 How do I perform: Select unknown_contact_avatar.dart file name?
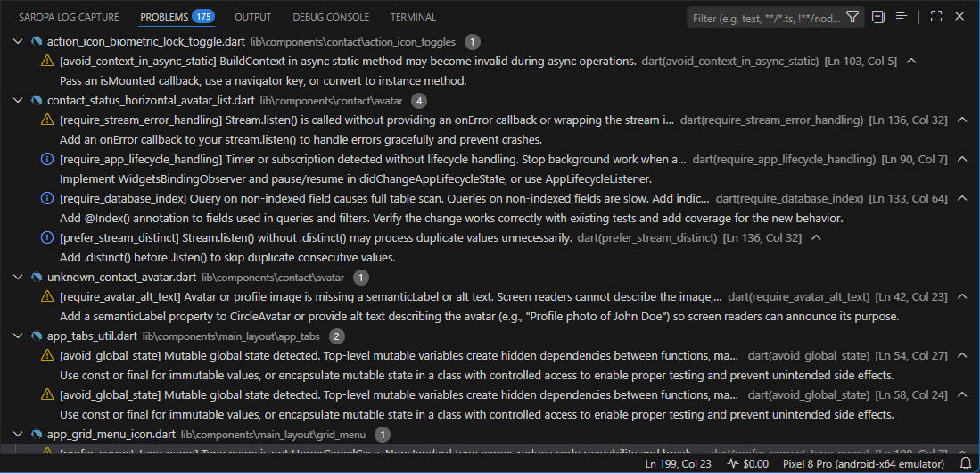click(122, 278)
